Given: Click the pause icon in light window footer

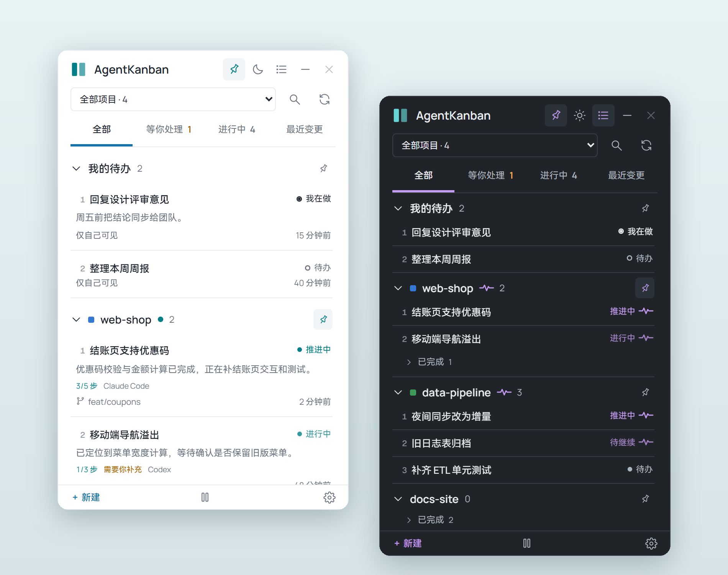Looking at the screenshot, I should click(x=205, y=497).
